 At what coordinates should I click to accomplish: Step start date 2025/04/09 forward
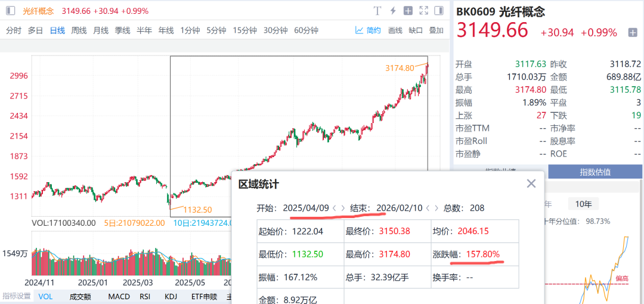click(x=343, y=208)
